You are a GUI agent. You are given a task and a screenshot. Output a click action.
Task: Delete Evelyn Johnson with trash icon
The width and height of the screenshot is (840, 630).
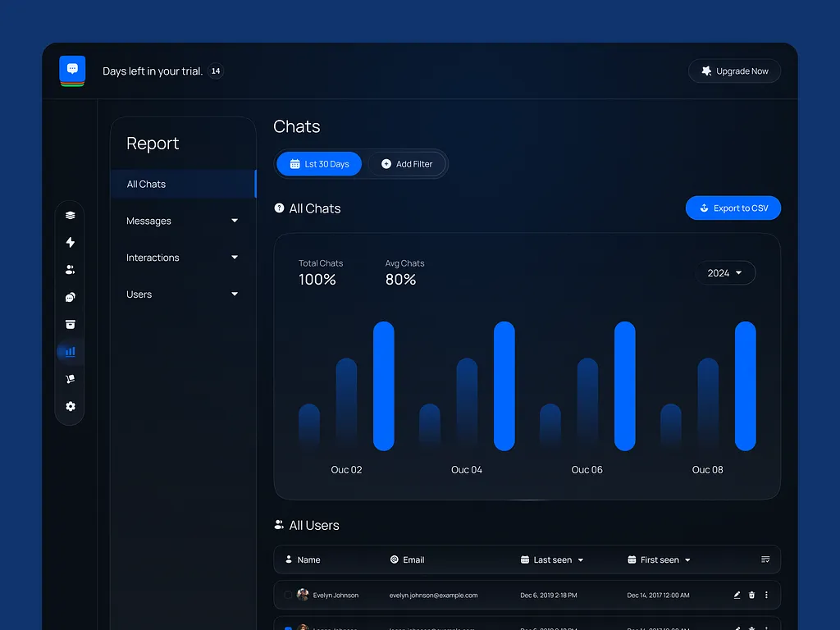click(x=751, y=595)
